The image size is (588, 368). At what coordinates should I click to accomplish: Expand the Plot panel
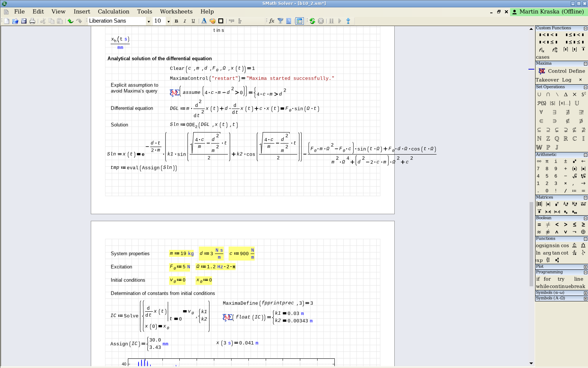pyautogui.click(x=585, y=267)
